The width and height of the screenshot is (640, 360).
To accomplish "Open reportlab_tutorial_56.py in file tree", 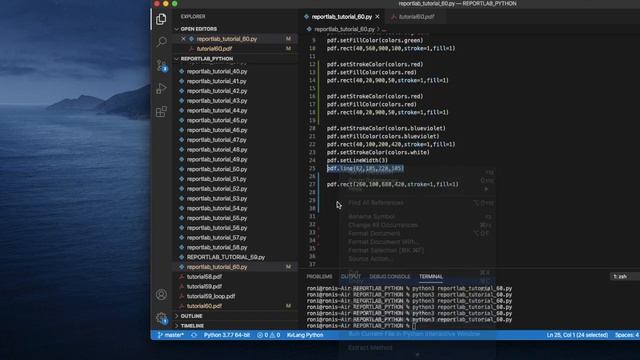I will pos(217,228).
